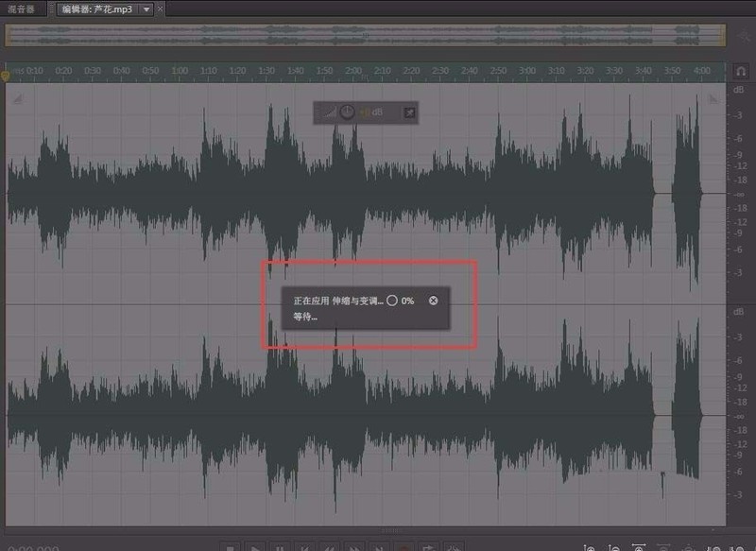Image resolution: width=756 pixels, height=551 pixels.
Task: Open the dropdown arrow on the 芦花.mp3 tab
Action: pos(146,9)
